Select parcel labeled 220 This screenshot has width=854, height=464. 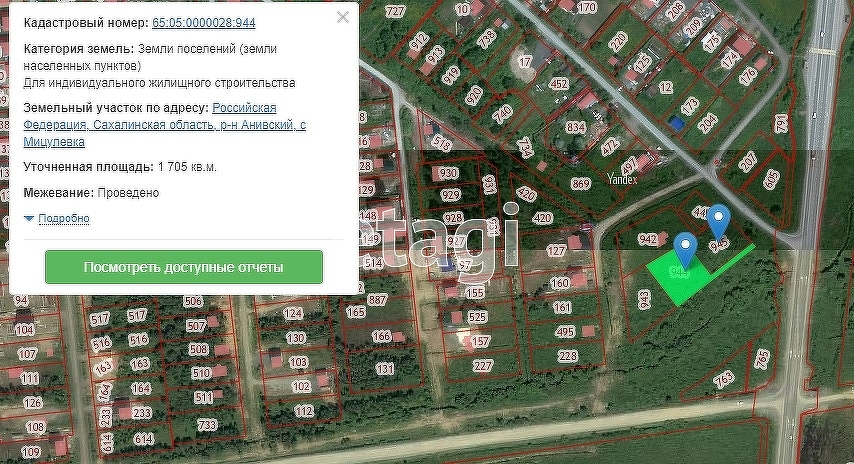pyautogui.click(x=618, y=41)
